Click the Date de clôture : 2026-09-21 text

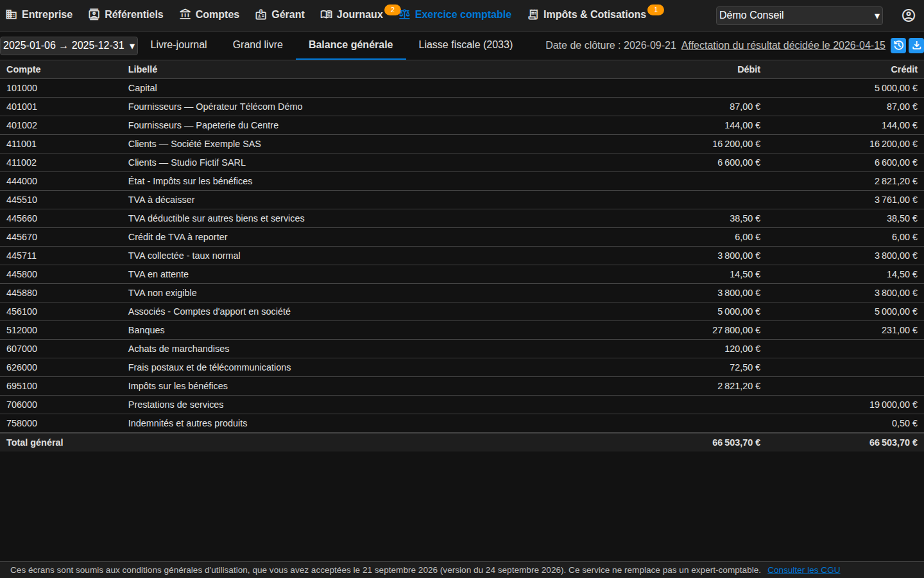pos(611,46)
